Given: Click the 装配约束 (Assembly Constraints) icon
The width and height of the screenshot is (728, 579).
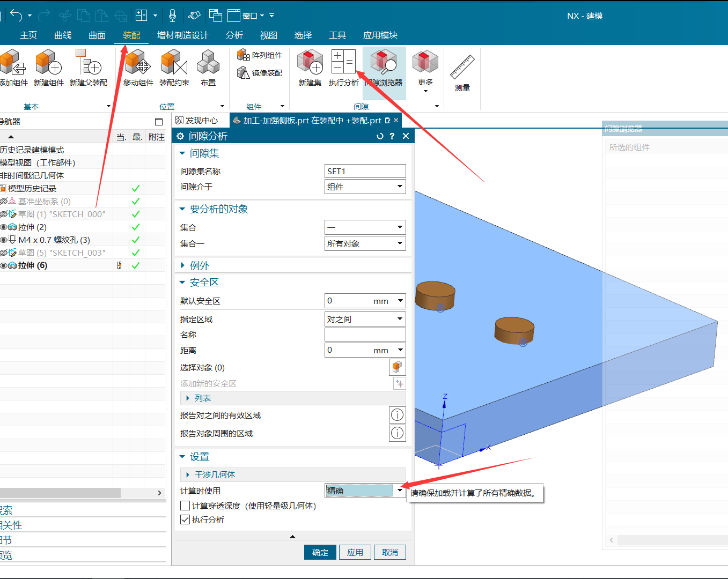Looking at the screenshot, I should pos(174,65).
